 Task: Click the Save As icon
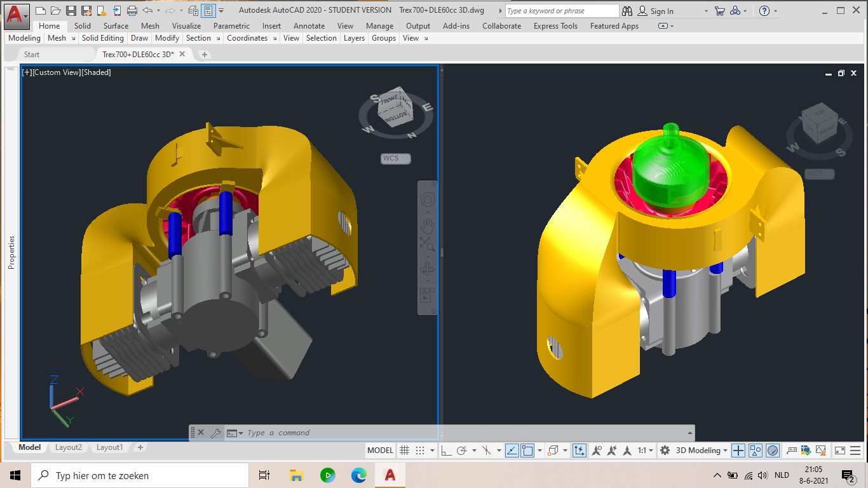86,11
